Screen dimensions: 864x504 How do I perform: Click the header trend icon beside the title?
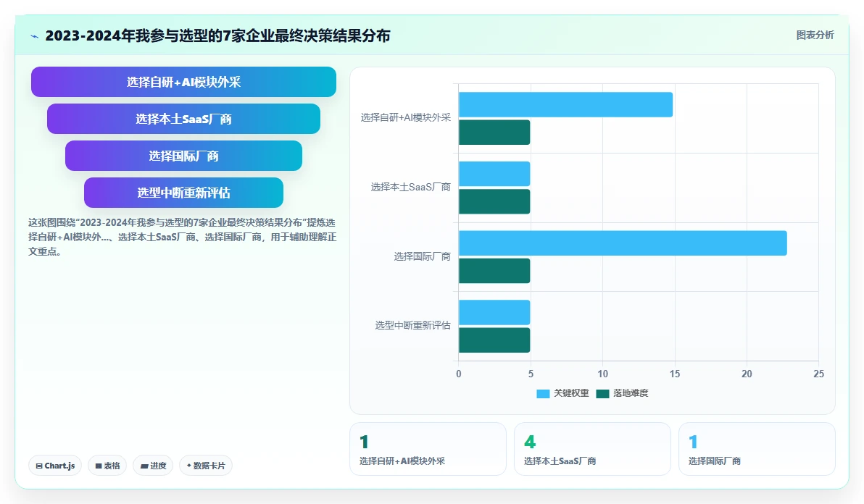coord(34,36)
